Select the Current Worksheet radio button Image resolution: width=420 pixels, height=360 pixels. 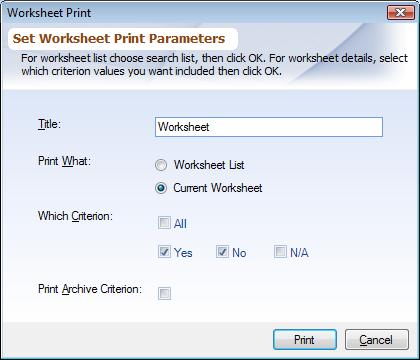(x=161, y=188)
